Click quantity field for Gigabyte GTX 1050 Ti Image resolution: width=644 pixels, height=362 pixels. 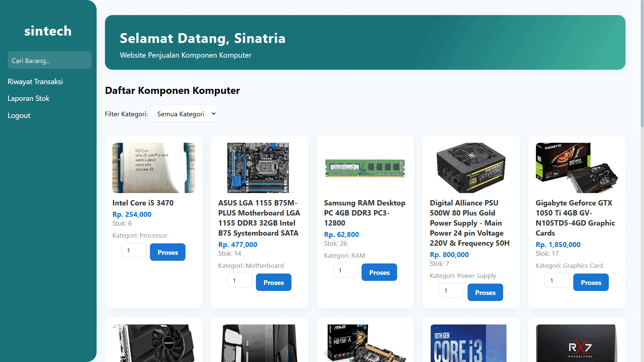557,281
